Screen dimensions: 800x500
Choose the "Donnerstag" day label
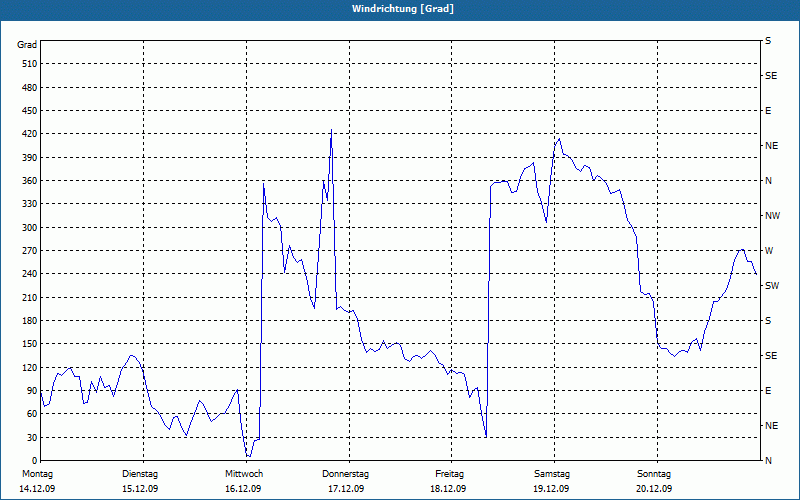345,474
